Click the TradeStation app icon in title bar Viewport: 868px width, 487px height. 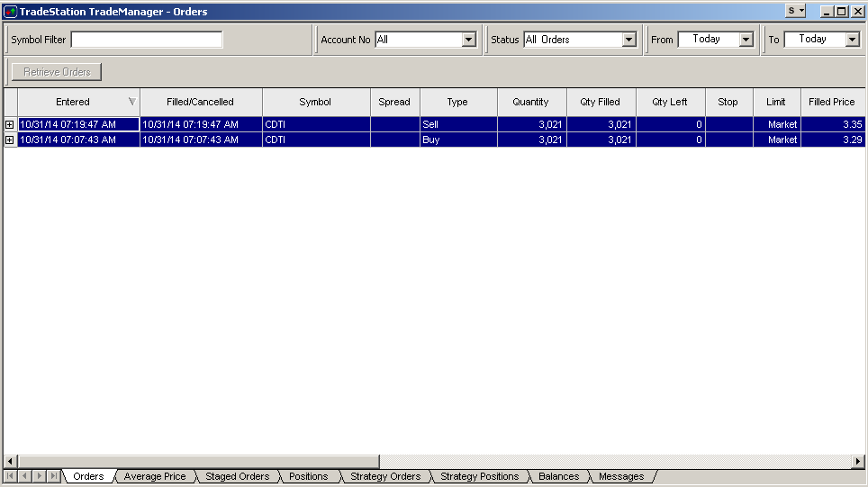pos(10,12)
